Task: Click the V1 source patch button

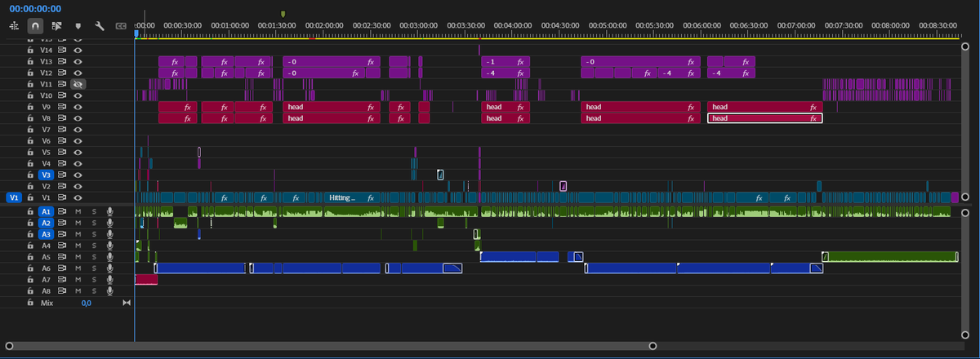Action: [x=14, y=197]
